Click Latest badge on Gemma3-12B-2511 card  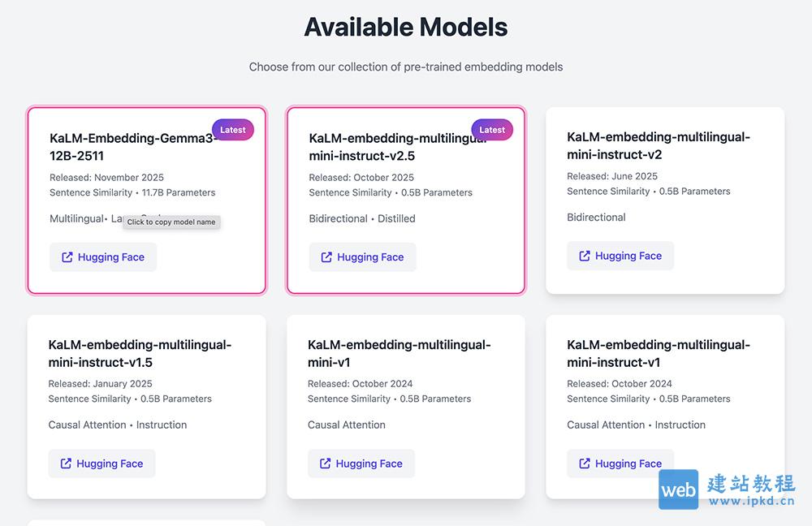coord(233,130)
